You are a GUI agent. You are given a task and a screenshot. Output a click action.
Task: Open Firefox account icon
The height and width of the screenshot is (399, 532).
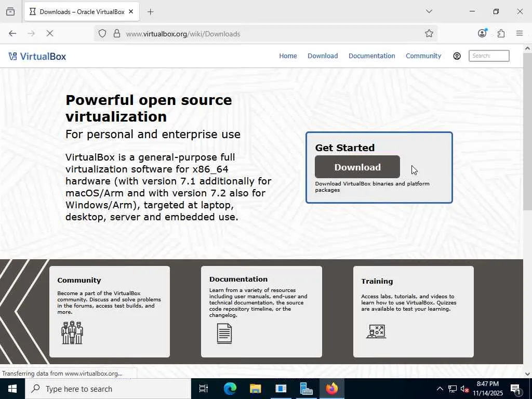(482, 33)
